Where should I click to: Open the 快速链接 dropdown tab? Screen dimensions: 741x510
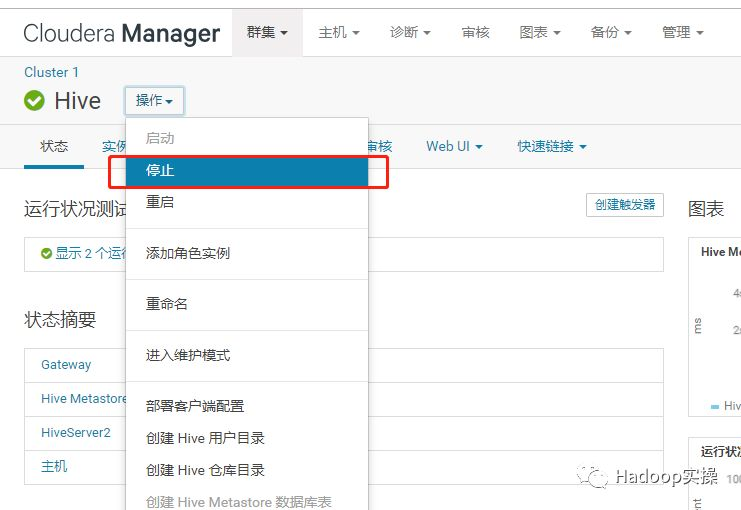point(552,147)
